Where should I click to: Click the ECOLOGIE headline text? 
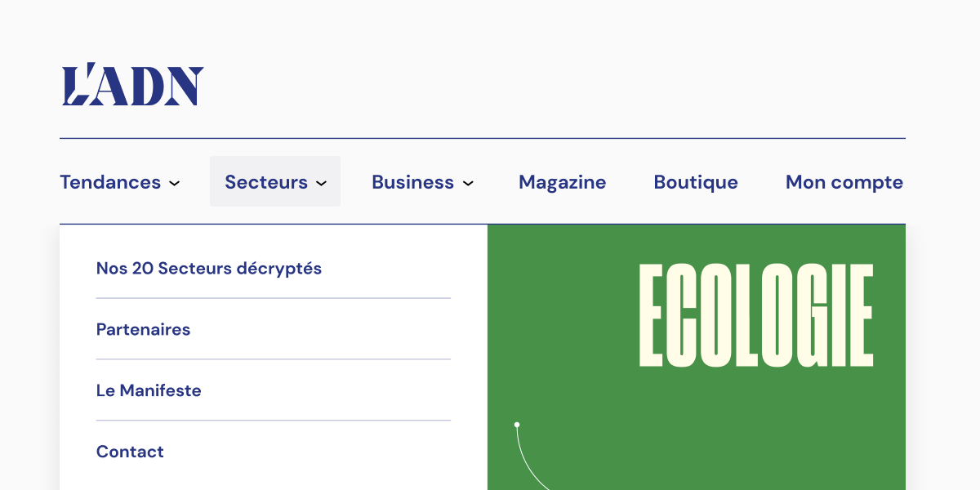tap(755, 314)
